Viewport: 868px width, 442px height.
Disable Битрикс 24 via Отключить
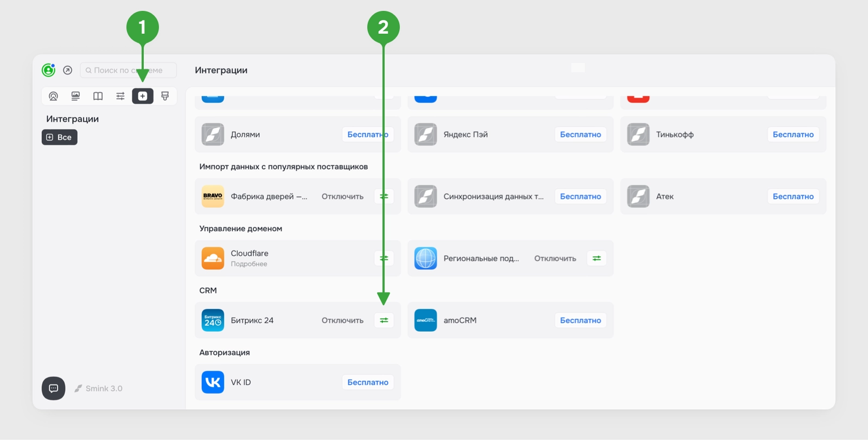[342, 320]
